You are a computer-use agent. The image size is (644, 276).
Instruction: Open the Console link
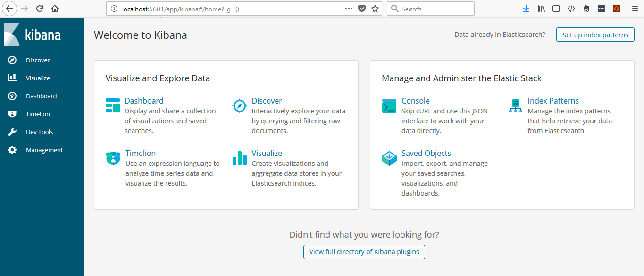point(416,101)
